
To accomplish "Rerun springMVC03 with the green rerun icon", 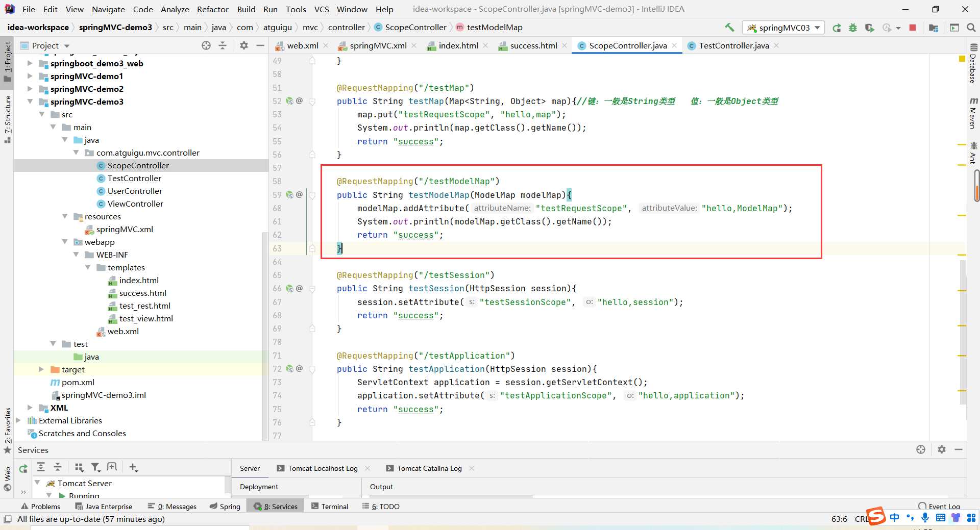I will (837, 28).
